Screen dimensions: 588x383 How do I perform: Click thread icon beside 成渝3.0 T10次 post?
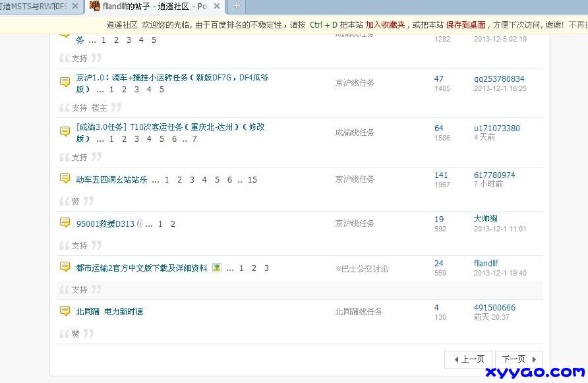65,132
